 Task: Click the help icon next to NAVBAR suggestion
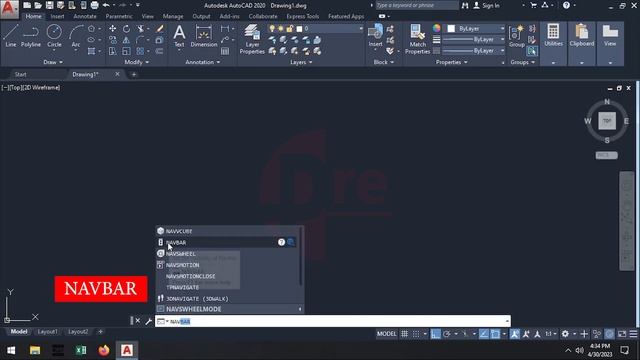click(x=281, y=242)
